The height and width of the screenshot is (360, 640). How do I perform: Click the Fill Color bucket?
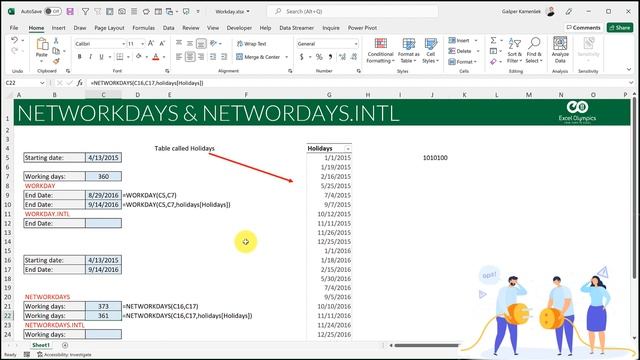point(138,56)
